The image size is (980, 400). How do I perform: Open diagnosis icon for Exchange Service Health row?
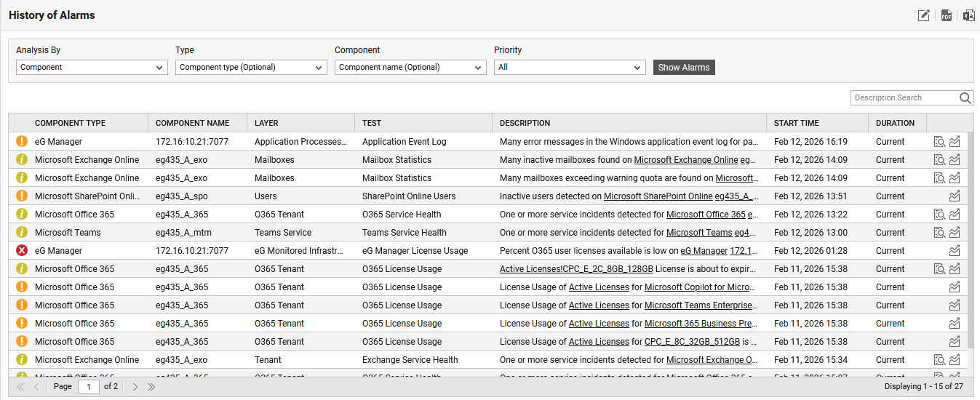coord(939,360)
